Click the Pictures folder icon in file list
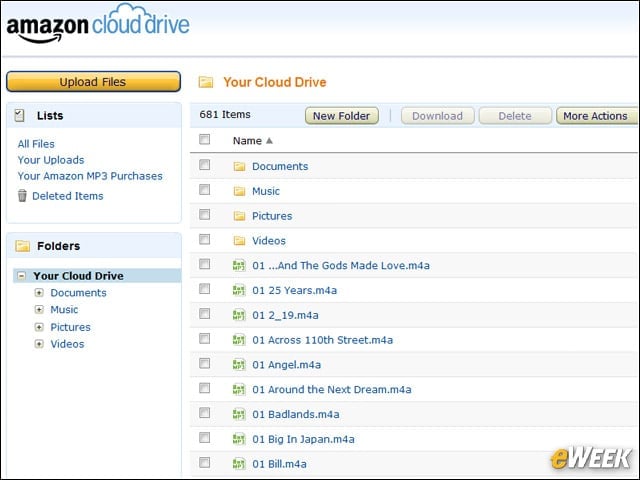The height and width of the screenshot is (480, 640). pyautogui.click(x=239, y=216)
